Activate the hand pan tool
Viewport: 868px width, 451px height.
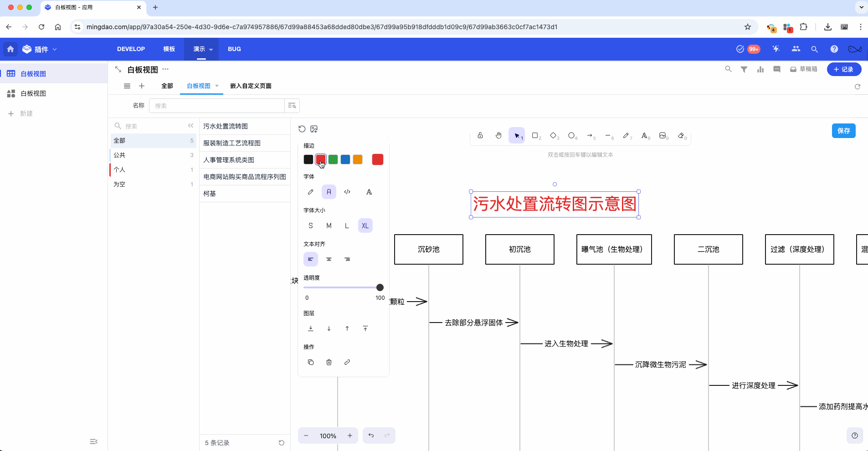(x=498, y=135)
